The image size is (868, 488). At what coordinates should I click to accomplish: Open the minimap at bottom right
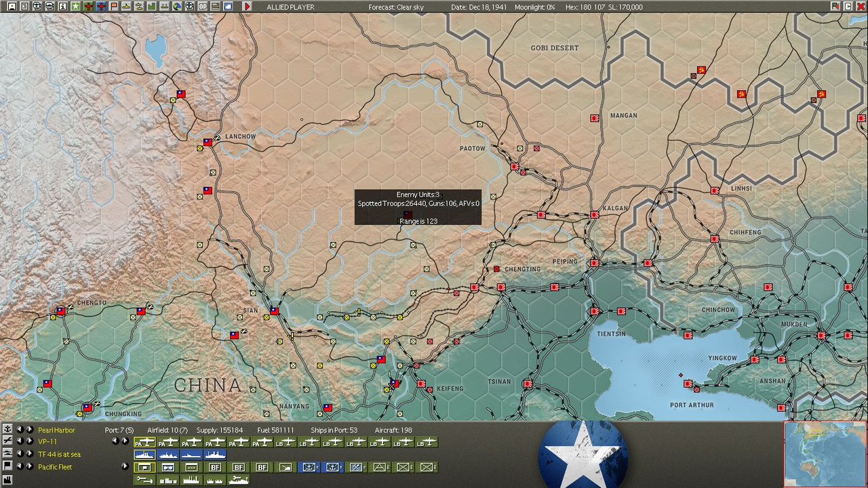[x=825, y=454]
